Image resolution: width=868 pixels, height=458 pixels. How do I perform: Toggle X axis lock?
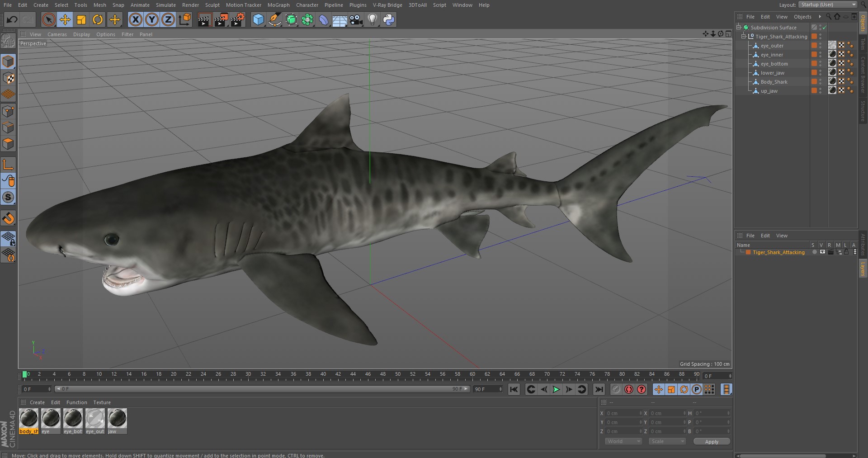click(x=135, y=19)
